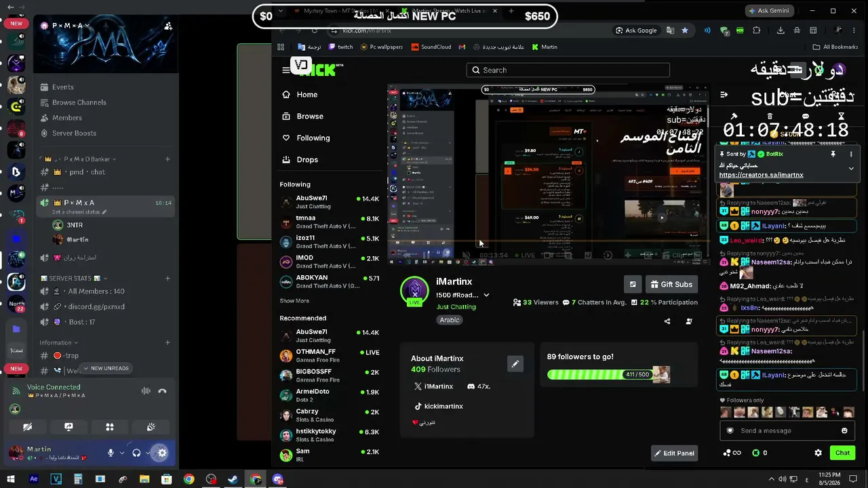Open the creators.sa/imartnx link

(761, 175)
